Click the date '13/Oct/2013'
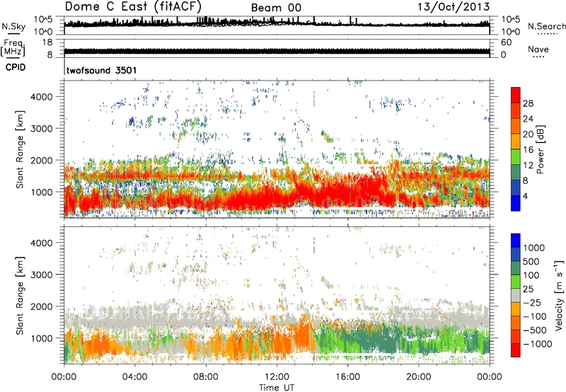 454,7
